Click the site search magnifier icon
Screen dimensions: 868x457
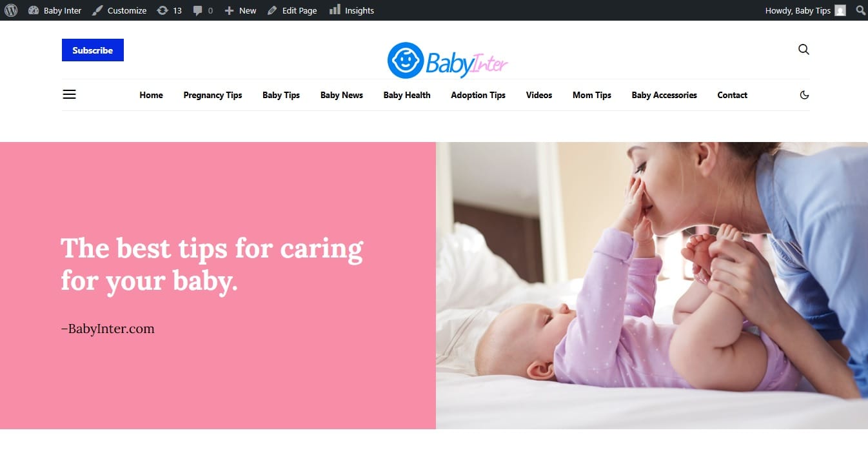pyautogui.click(x=804, y=50)
